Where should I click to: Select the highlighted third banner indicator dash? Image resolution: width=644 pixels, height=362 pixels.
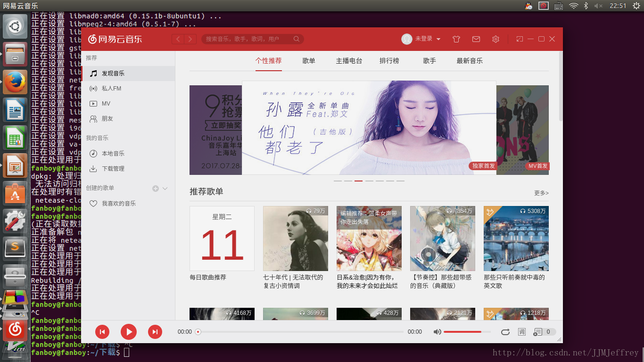click(359, 181)
